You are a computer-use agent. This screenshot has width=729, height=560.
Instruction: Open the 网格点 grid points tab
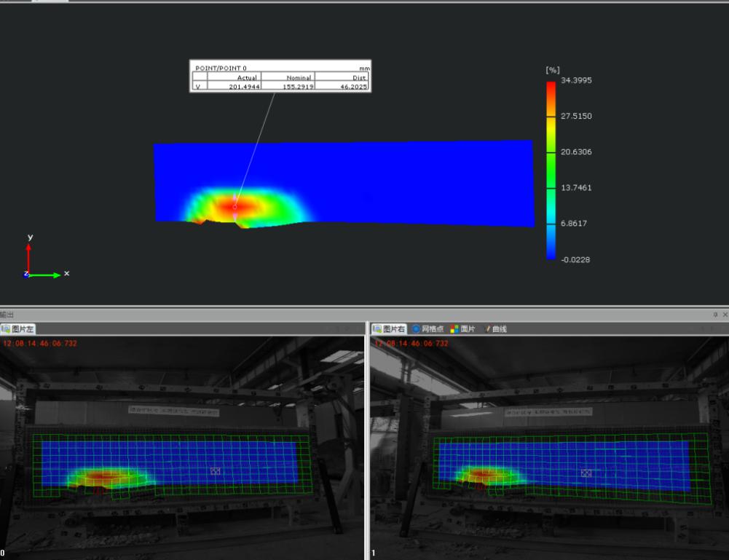click(x=433, y=329)
